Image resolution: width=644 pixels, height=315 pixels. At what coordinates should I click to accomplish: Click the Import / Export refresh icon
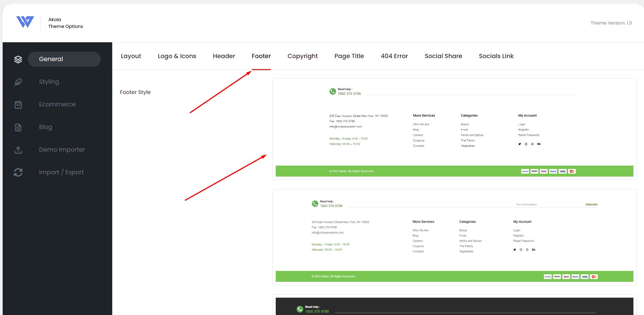(x=18, y=172)
